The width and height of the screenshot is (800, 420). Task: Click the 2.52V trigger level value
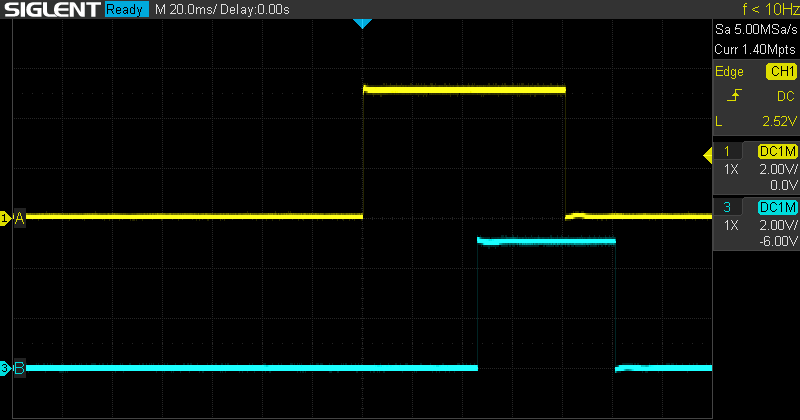pyautogui.click(x=777, y=121)
